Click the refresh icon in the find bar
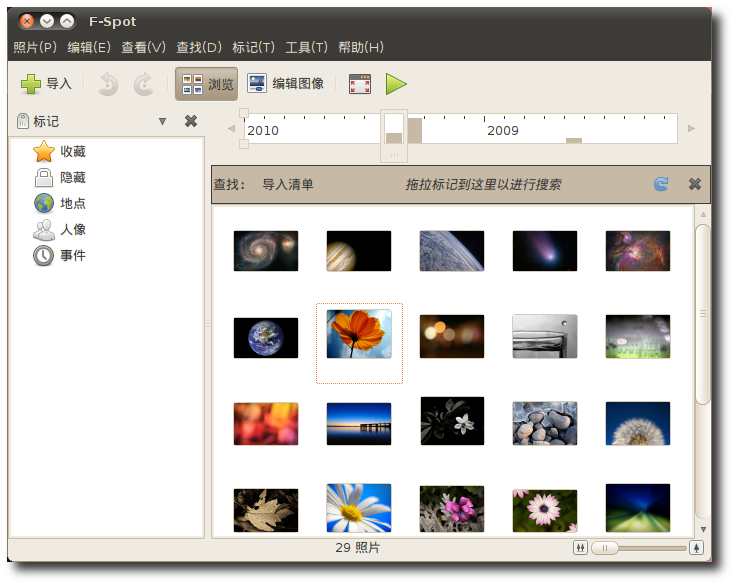Screen dimensions: 735x585 [661, 184]
